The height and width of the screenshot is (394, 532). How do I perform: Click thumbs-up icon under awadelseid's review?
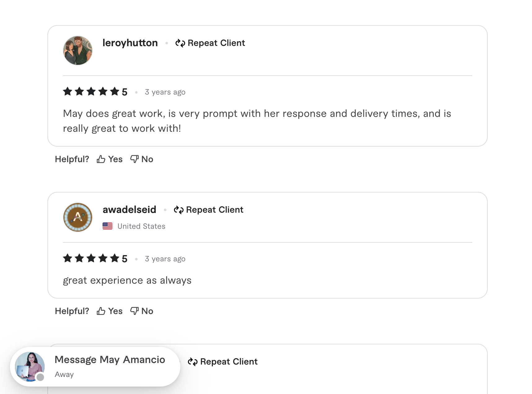point(101,311)
